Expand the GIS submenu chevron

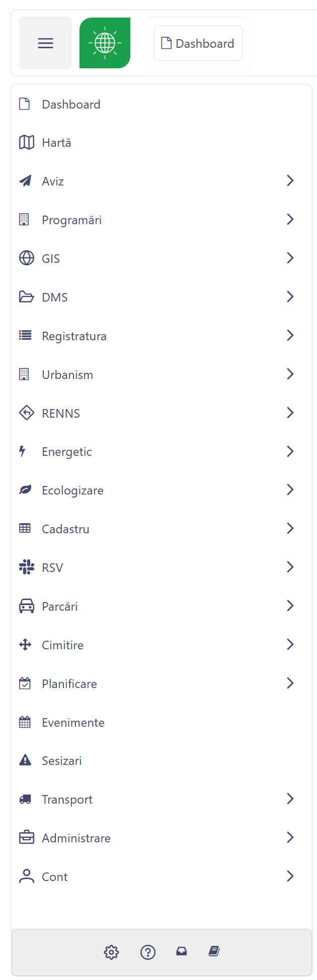290,258
